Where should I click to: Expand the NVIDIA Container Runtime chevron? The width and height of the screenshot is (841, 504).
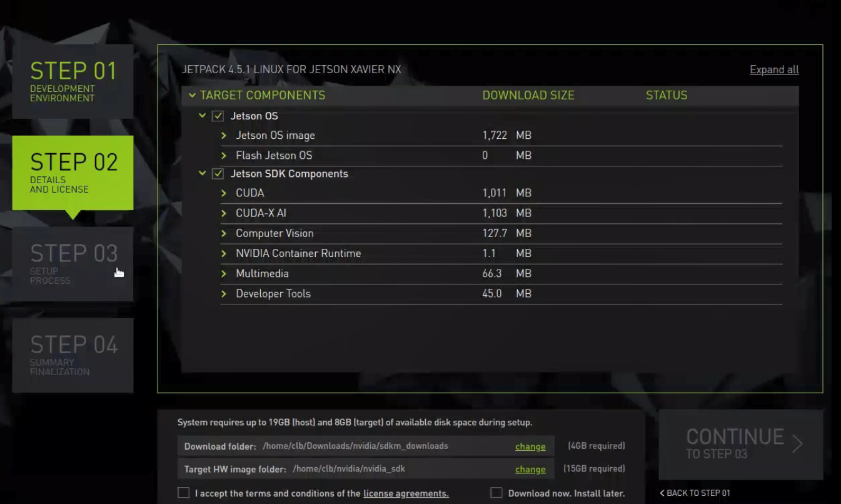[224, 253]
